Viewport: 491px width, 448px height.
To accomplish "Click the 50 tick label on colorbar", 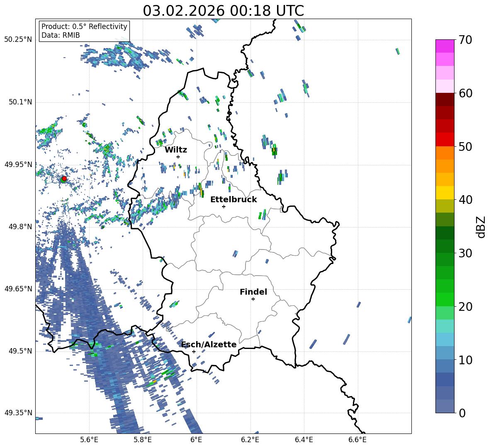I will [465, 147].
